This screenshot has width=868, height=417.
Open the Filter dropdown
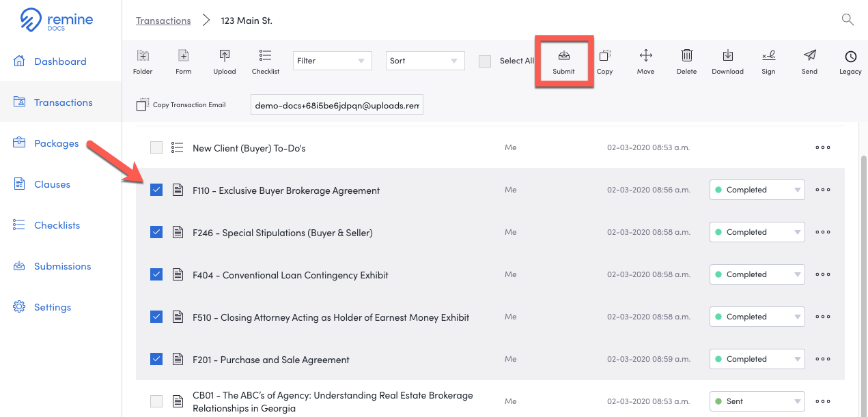pyautogui.click(x=332, y=61)
